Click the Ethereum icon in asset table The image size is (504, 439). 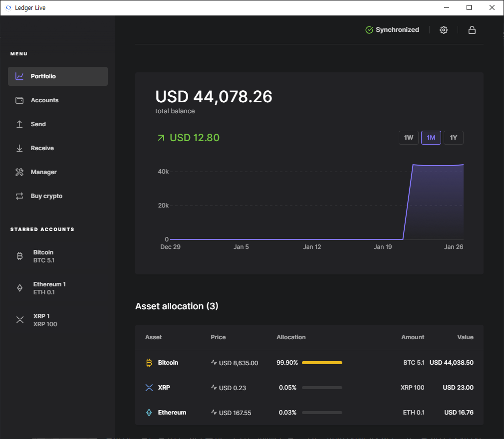click(x=149, y=413)
